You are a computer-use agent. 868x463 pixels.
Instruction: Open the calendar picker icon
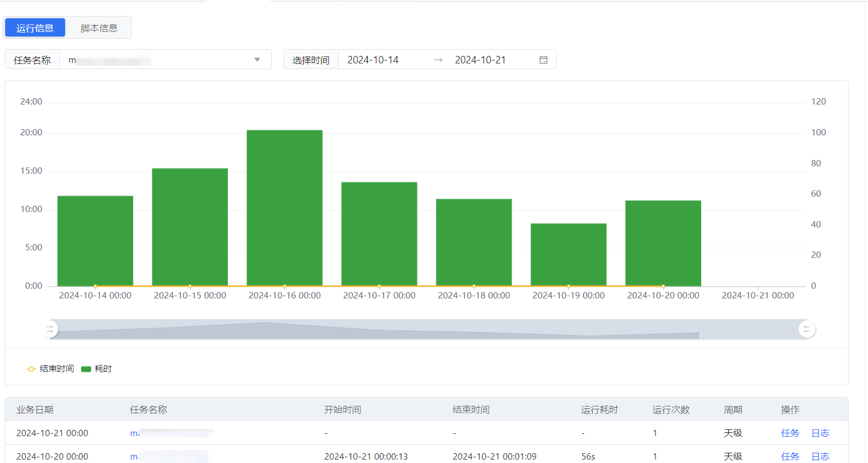[x=544, y=59]
